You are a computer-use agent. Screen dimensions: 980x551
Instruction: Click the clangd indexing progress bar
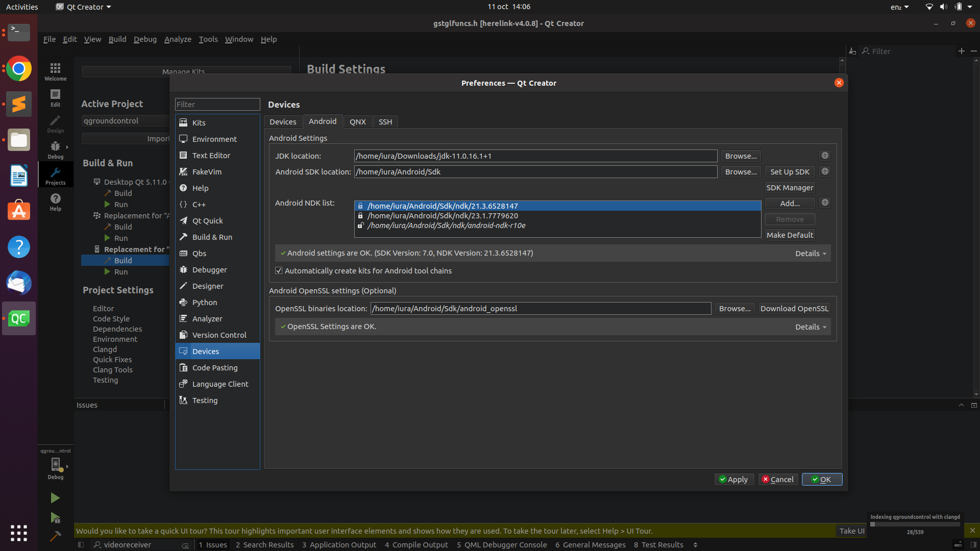[x=914, y=523]
